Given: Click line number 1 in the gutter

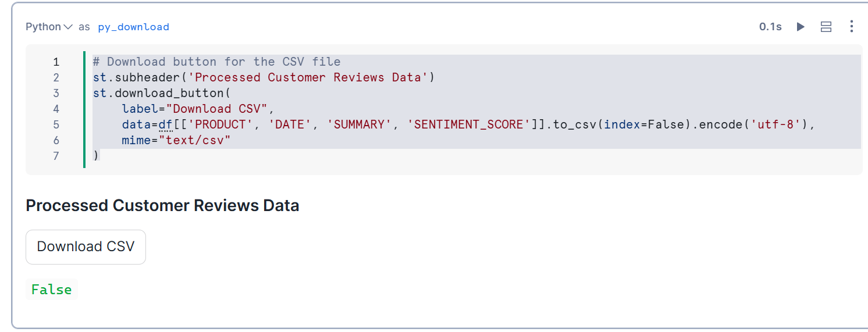Looking at the screenshot, I should pyautogui.click(x=56, y=62).
